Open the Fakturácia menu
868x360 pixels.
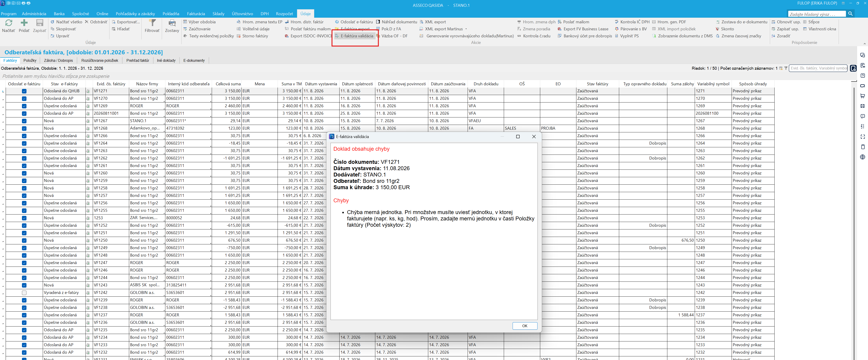pyautogui.click(x=196, y=14)
